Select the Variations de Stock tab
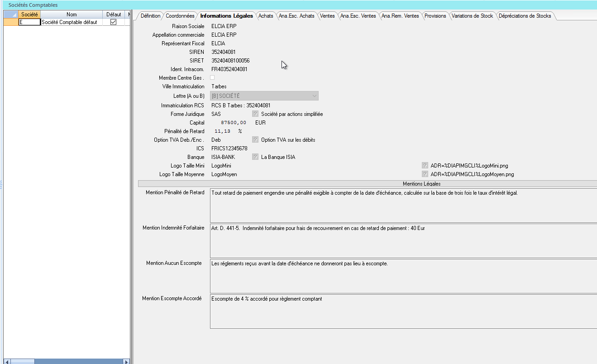 tap(472, 15)
